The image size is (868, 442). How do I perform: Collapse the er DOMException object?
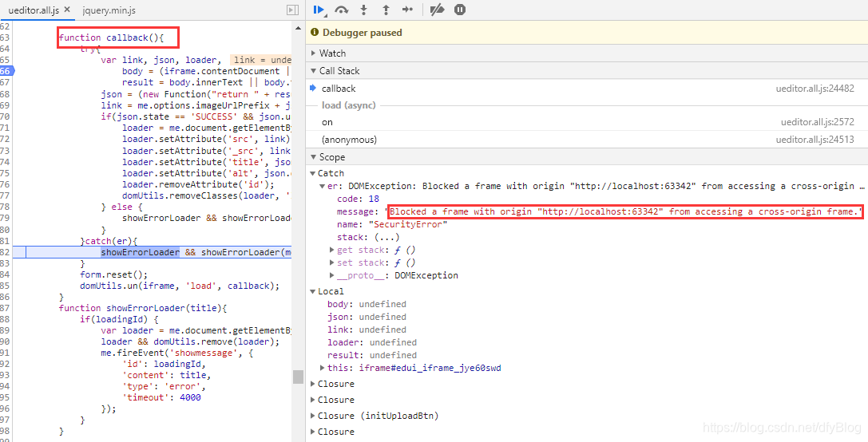[323, 187]
